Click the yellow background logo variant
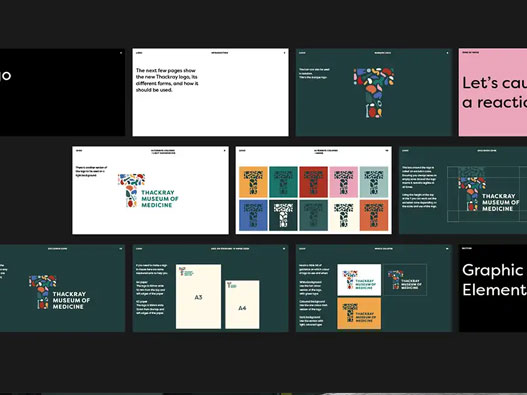The height and width of the screenshot is (395, 527). 359,313
